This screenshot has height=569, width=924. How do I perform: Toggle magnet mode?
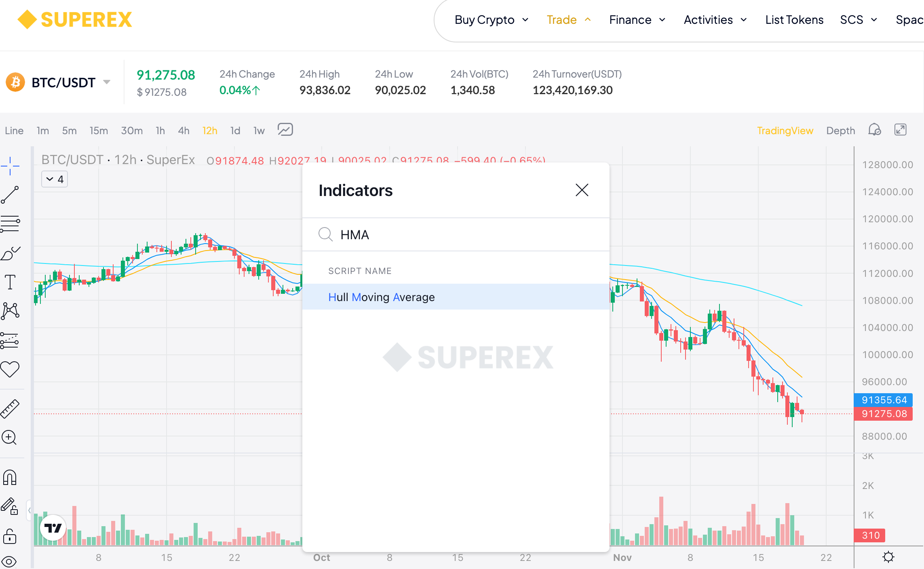10,477
